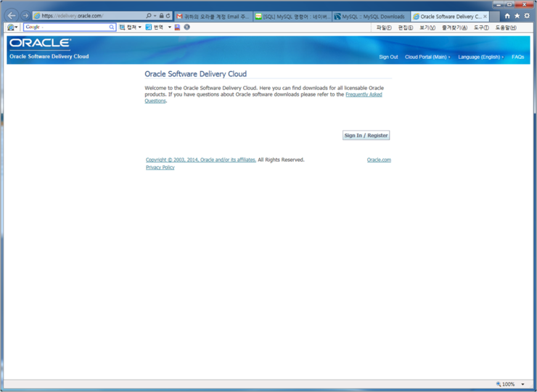537x392 pixels.
Task: Click the Home icon in browser
Action: (x=507, y=16)
